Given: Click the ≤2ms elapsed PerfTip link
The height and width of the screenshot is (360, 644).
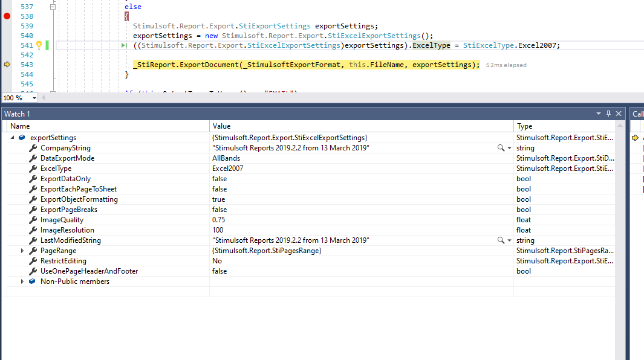Looking at the screenshot, I should click(506, 65).
